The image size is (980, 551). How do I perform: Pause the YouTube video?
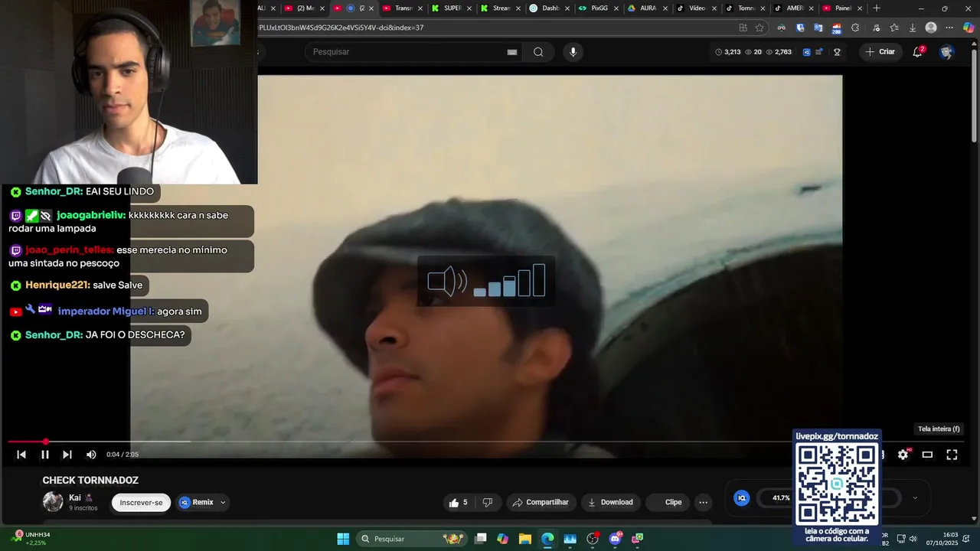click(45, 455)
